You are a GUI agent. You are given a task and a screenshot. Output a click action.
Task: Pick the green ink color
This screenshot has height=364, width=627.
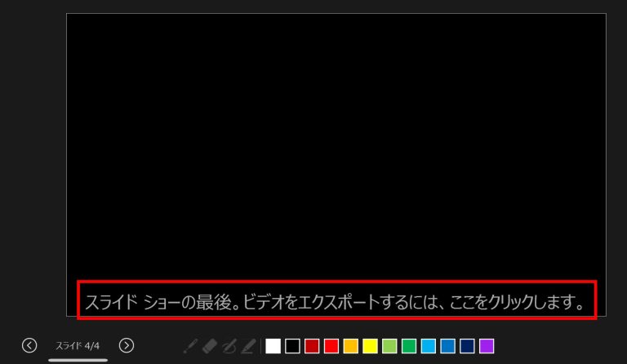click(409, 346)
